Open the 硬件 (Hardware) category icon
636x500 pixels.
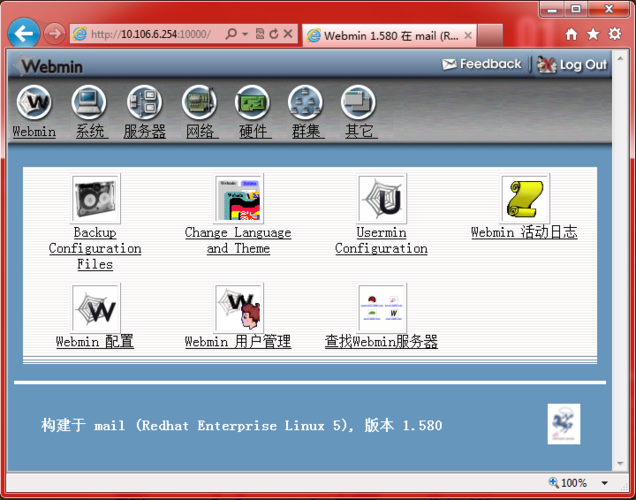(252, 102)
